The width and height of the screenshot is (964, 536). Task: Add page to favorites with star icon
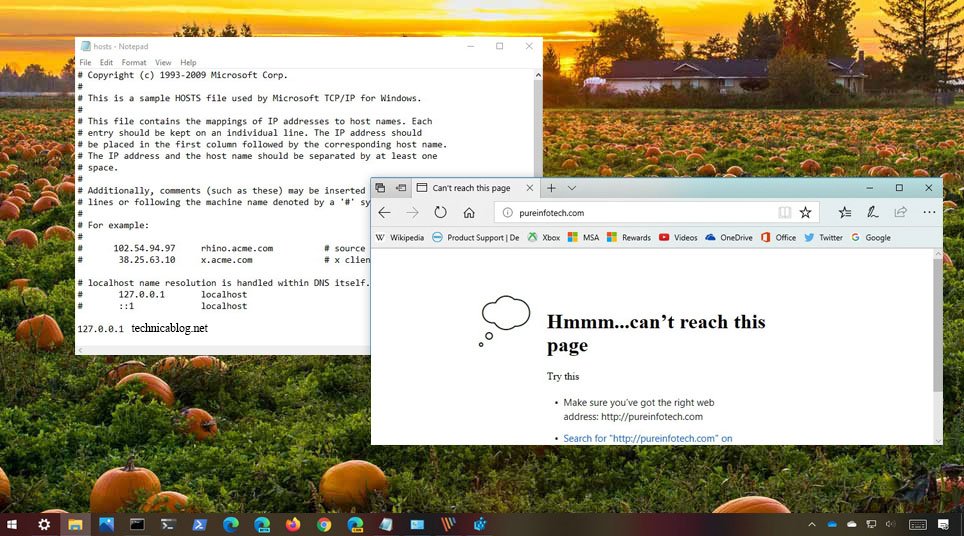click(805, 212)
